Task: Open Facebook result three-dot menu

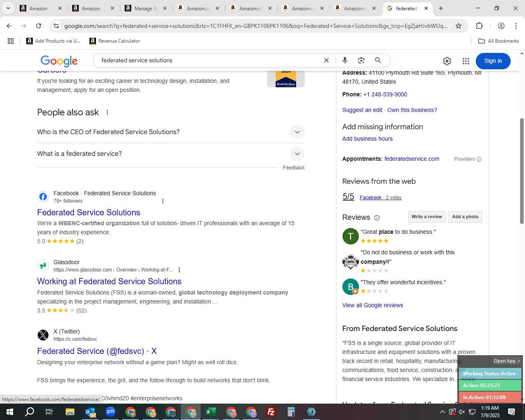Action: point(163,201)
